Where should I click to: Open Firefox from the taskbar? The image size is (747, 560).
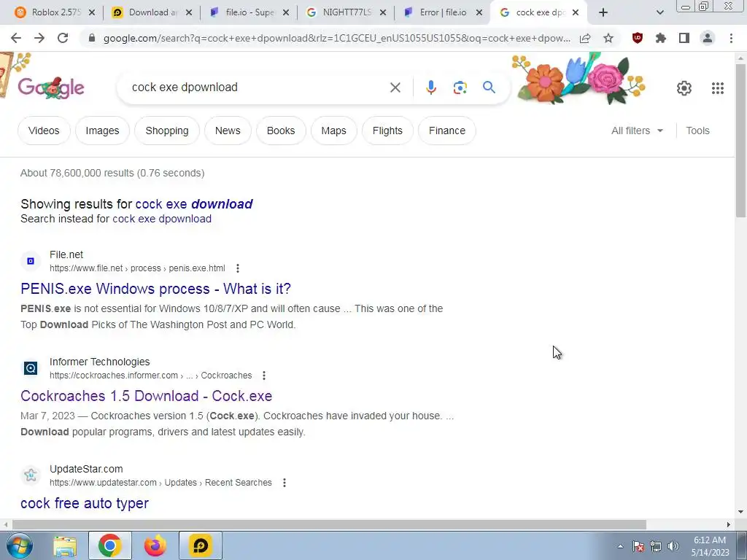pos(155,545)
